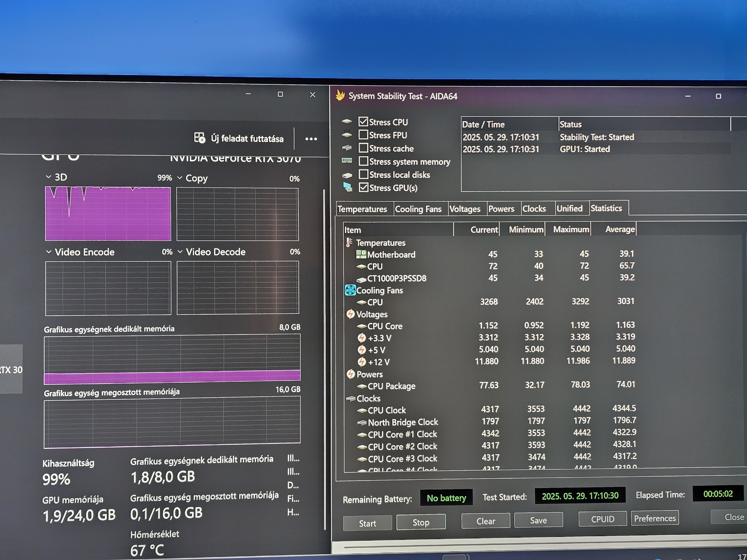
Task: Click the CPU icon under Temperatures
Action: [x=361, y=267]
